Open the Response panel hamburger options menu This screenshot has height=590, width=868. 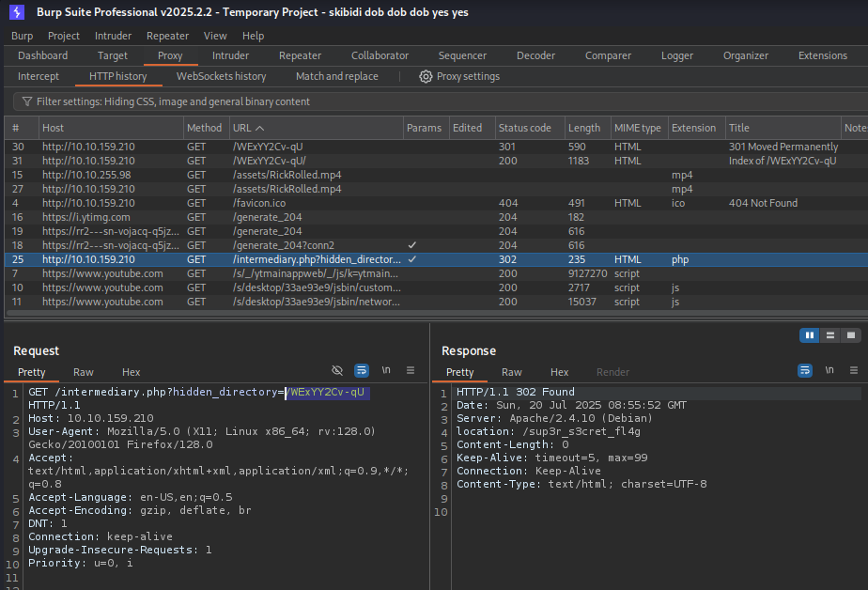click(853, 371)
